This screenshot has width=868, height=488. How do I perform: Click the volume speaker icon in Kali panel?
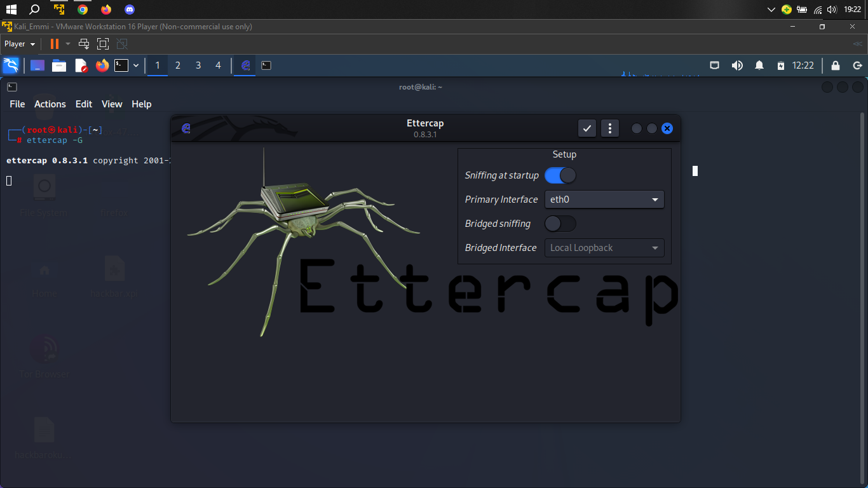tap(737, 65)
